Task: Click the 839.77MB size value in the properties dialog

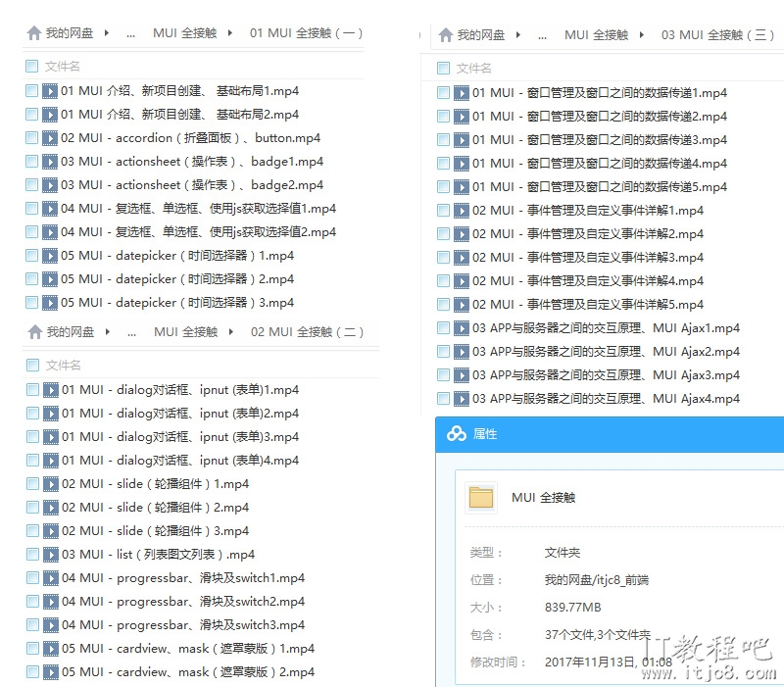Action: 573,608
